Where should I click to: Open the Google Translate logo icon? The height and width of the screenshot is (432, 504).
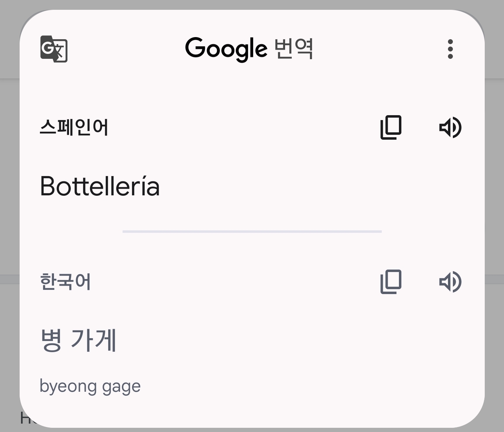(54, 49)
